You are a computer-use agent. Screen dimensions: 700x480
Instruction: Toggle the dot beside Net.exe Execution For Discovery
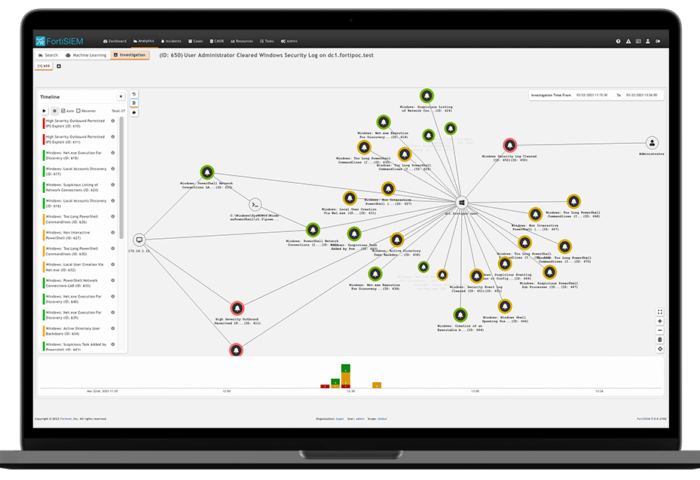(113, 154)
